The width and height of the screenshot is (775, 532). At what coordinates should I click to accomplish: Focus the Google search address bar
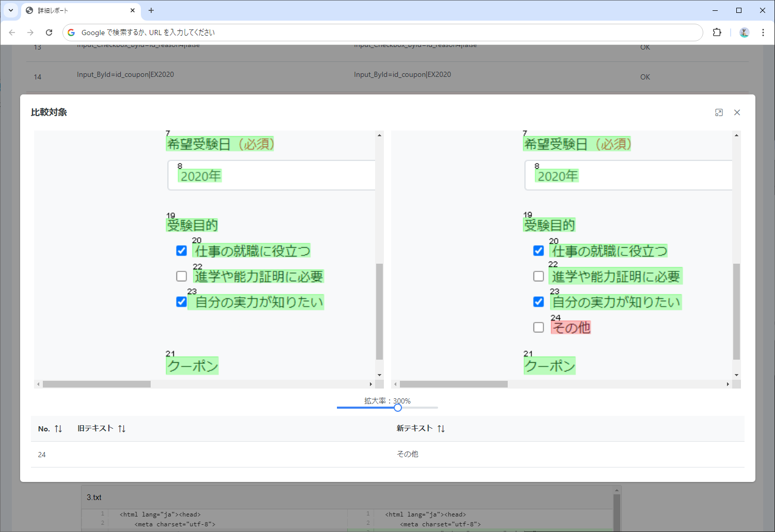tap(382, 33)
